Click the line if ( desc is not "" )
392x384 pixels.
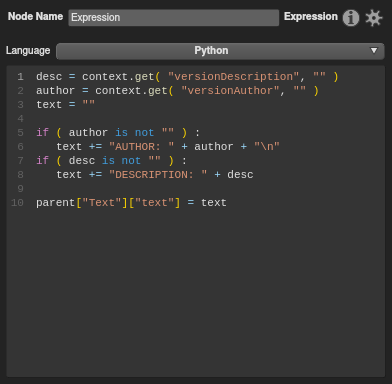(x=111, y=161)
